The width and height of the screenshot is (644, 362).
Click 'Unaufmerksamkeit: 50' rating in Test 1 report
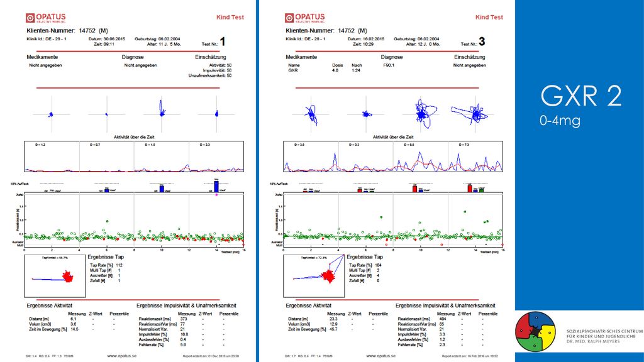click(x=210, y=76)
